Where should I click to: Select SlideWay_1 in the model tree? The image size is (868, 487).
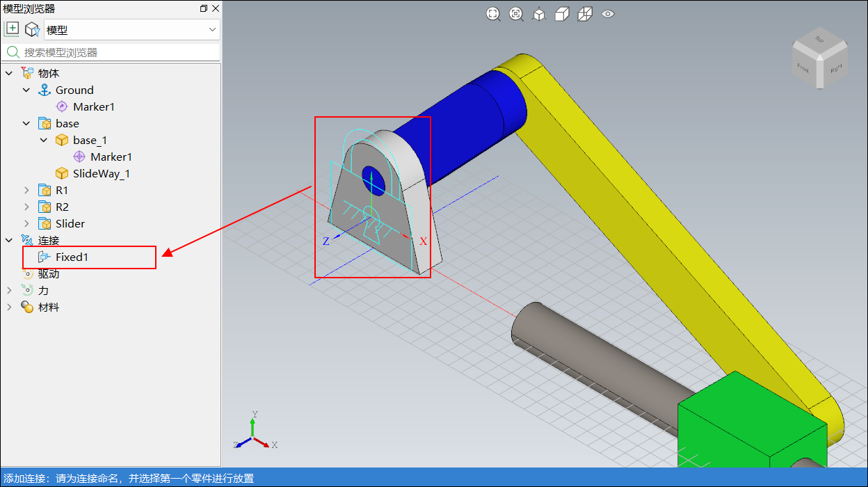(101, 173)
